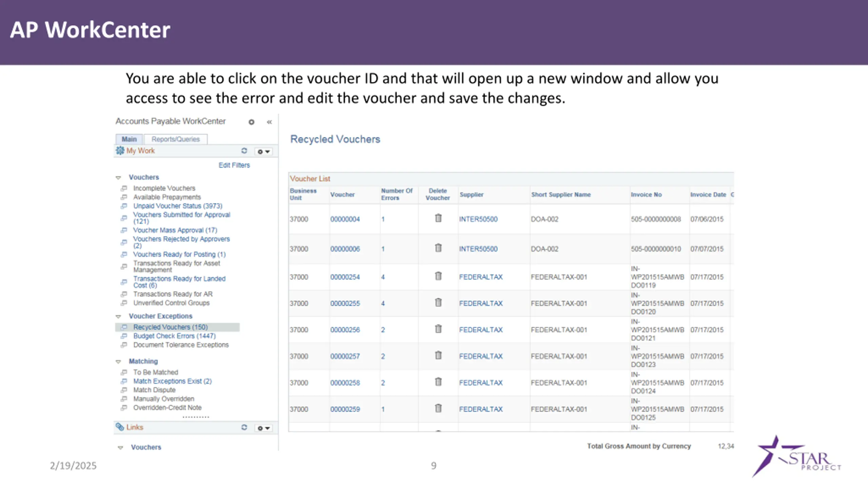
Task: Open Budget Check Errors (1447)
Action: tap(175, 336)
